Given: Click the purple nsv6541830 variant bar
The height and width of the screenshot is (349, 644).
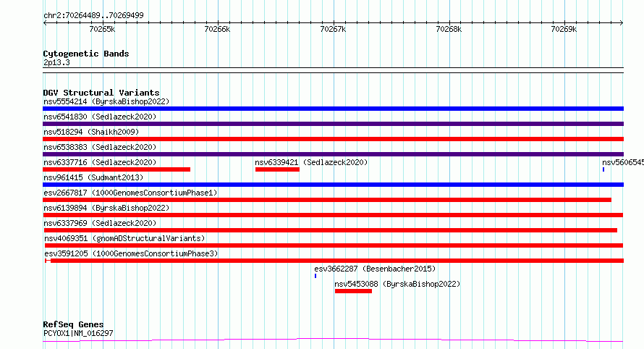Looking at the screenshot, I should [x=333, y=124].
